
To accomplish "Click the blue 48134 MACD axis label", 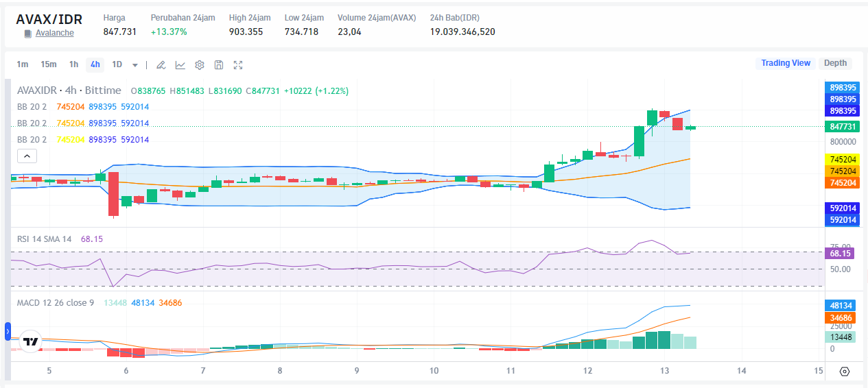I will click(841, 306).
